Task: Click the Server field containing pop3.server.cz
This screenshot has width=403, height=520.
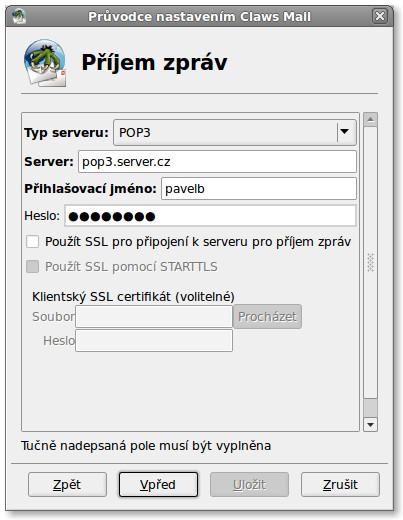Action: point(217,162)
